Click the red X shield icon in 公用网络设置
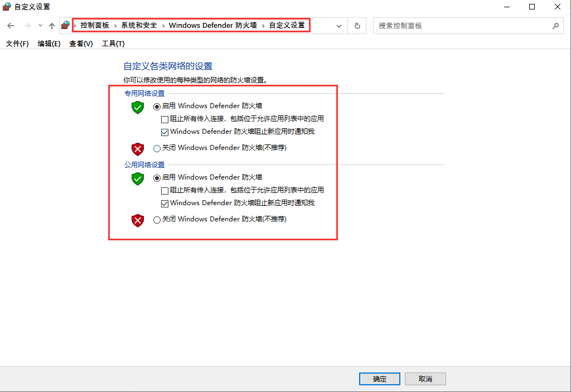 tap(137, 220)
